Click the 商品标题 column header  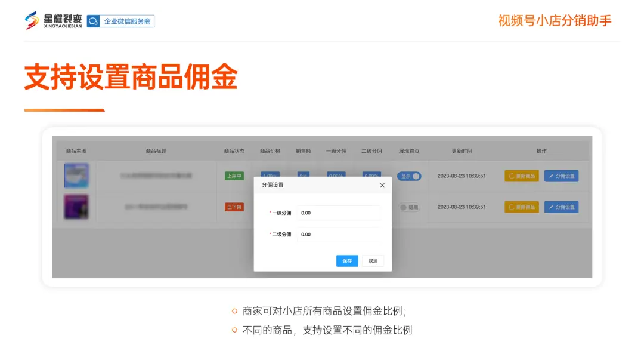click(x=156, y=151)
